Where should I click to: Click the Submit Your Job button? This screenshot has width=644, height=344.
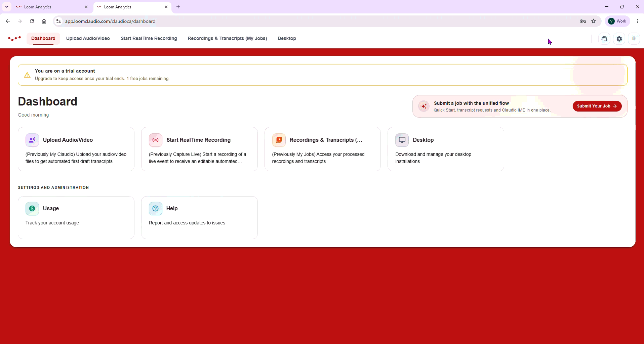597,106
